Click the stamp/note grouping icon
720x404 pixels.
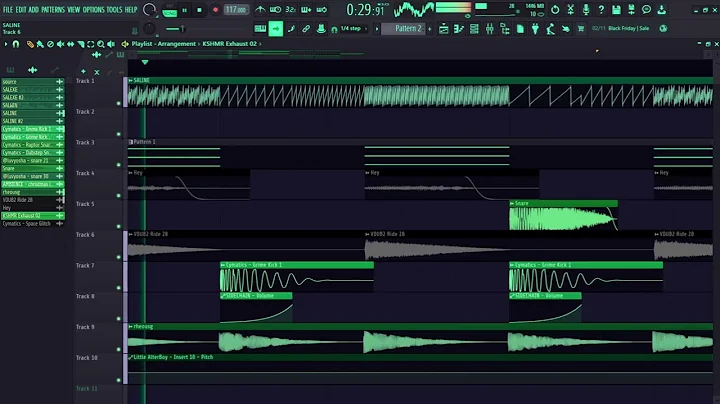coord(321,28)
